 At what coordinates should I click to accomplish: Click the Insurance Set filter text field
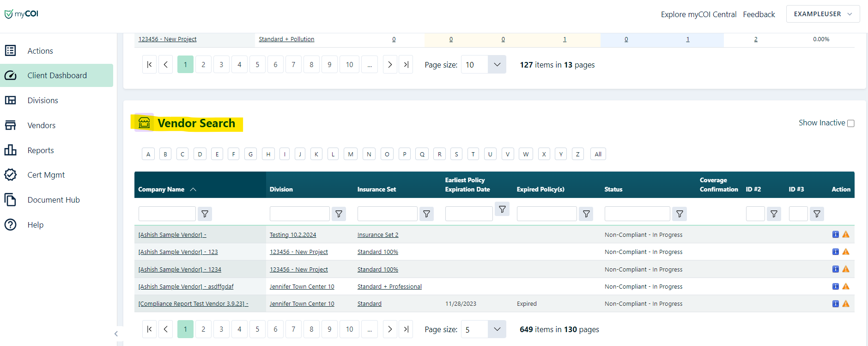pyautogui.click(x=387, y=214)
